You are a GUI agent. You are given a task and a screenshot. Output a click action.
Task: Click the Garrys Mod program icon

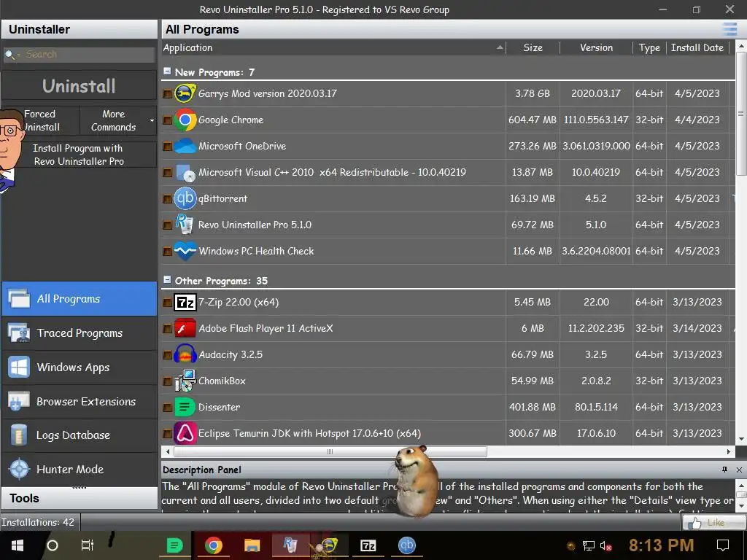[x=185, y=93]
